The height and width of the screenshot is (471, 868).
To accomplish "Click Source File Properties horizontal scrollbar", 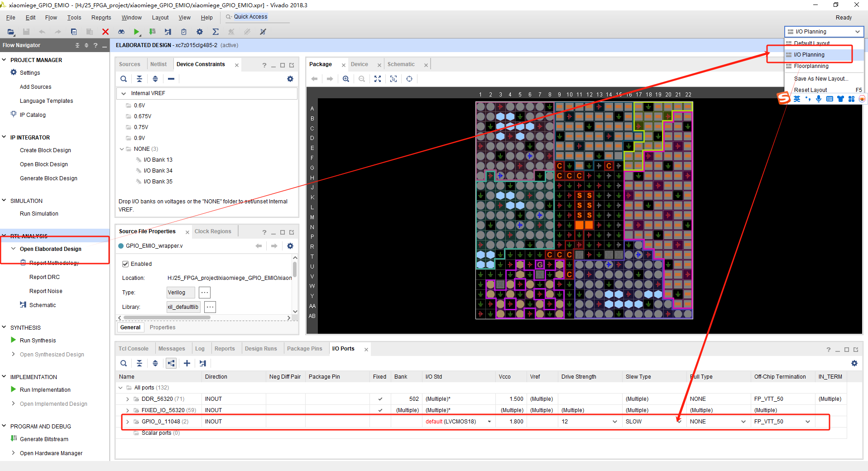I will point(167,318).
